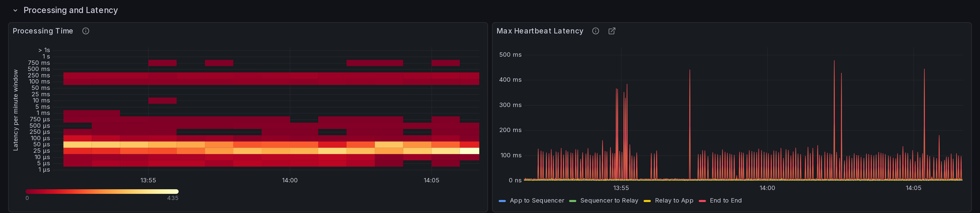Click the 1 µs heatmap bucket label

(x=44, y=170)
